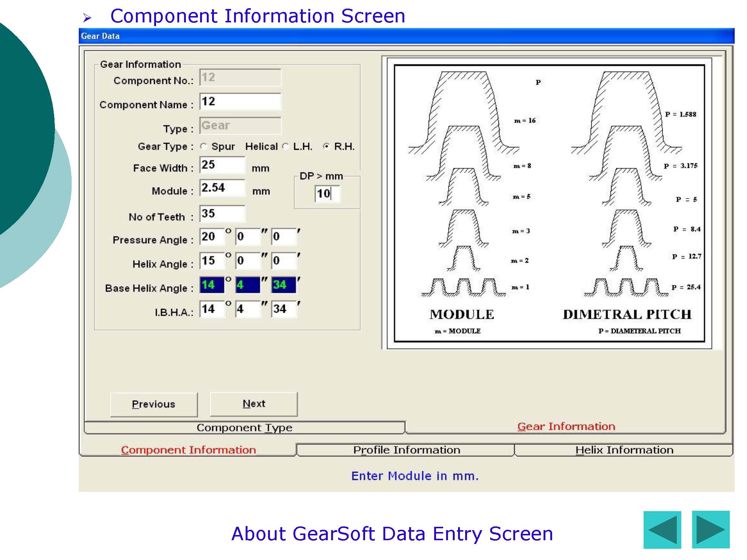Select the Helical L.H. radio button
747x560 pixels.
286,147
